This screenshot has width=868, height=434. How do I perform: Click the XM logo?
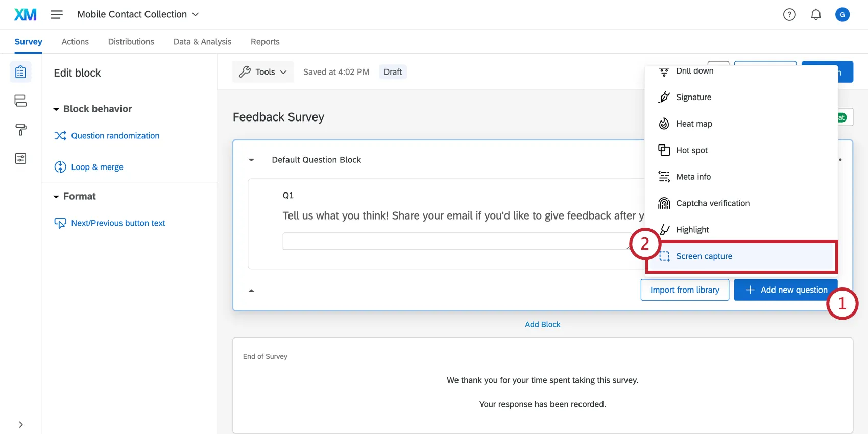coord(25,14)
